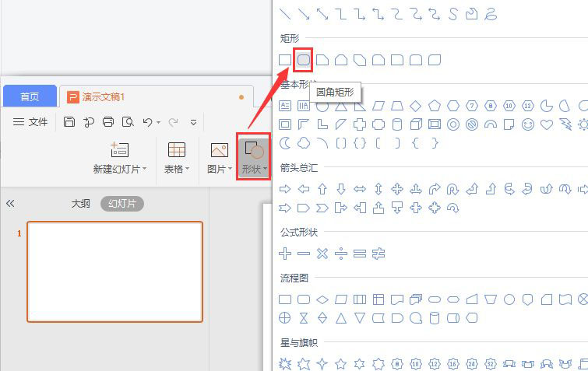Insert the lightning bolt shape
The image size is (588, 371).
565,124
